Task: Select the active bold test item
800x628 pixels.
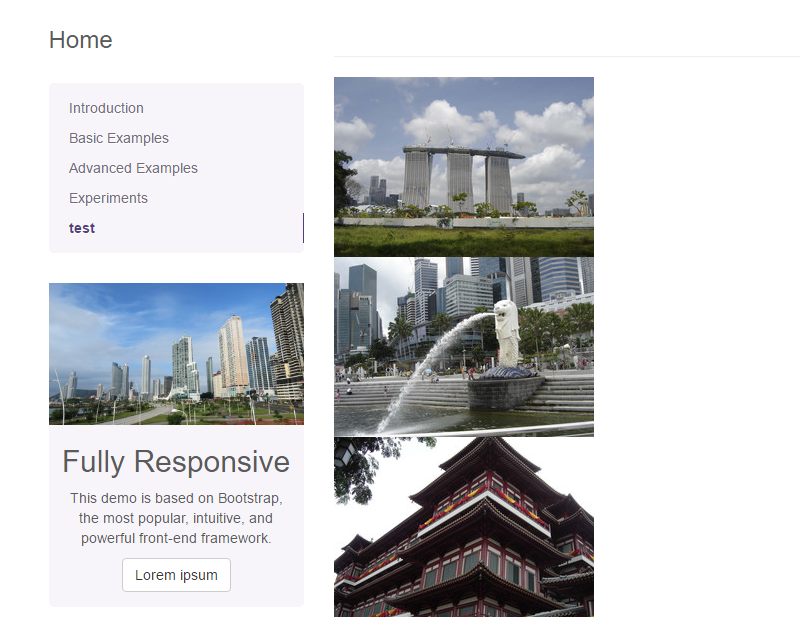Action: coord(82,228)
